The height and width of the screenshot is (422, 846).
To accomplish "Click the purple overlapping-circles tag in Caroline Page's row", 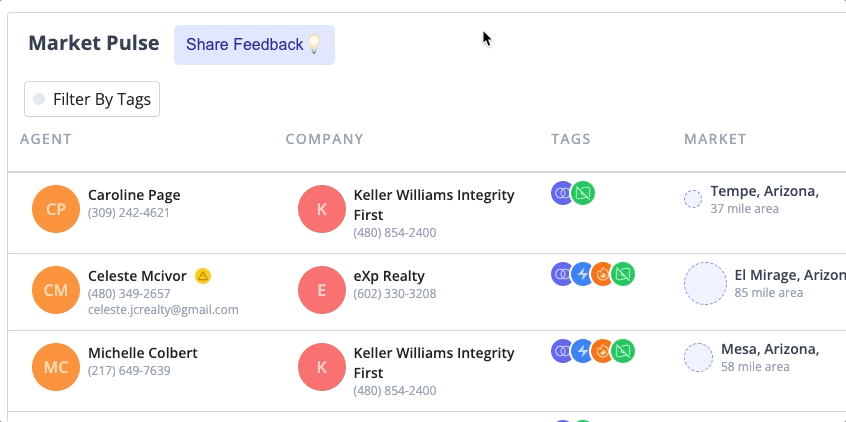I will coord(563,193).
